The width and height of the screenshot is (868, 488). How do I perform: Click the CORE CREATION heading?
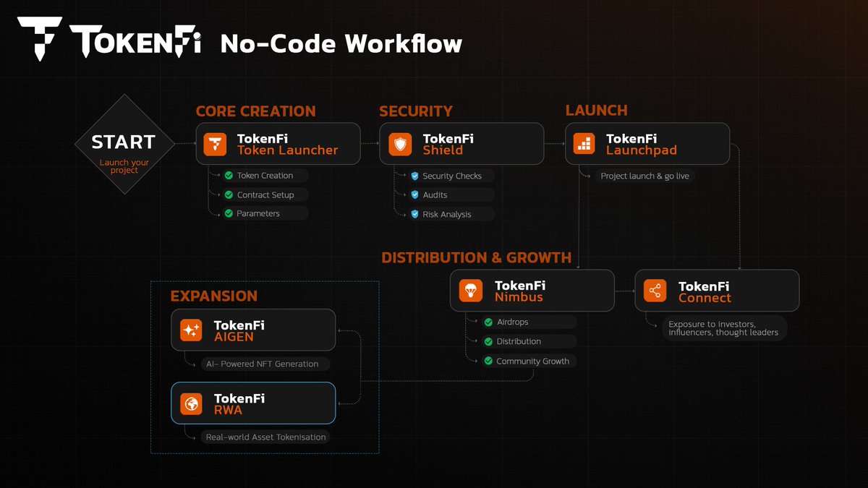pyautogui.click(x=255, y=111)
